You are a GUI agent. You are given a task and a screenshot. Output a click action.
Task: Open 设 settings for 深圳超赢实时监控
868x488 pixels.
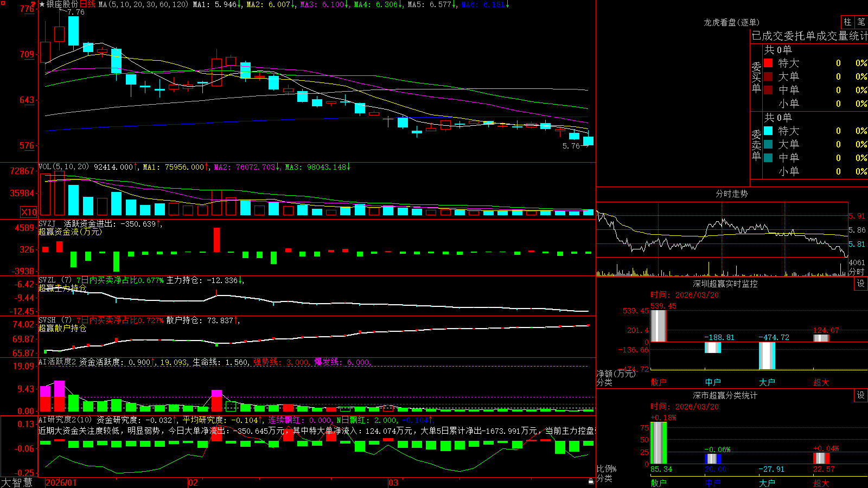(861, 284)
